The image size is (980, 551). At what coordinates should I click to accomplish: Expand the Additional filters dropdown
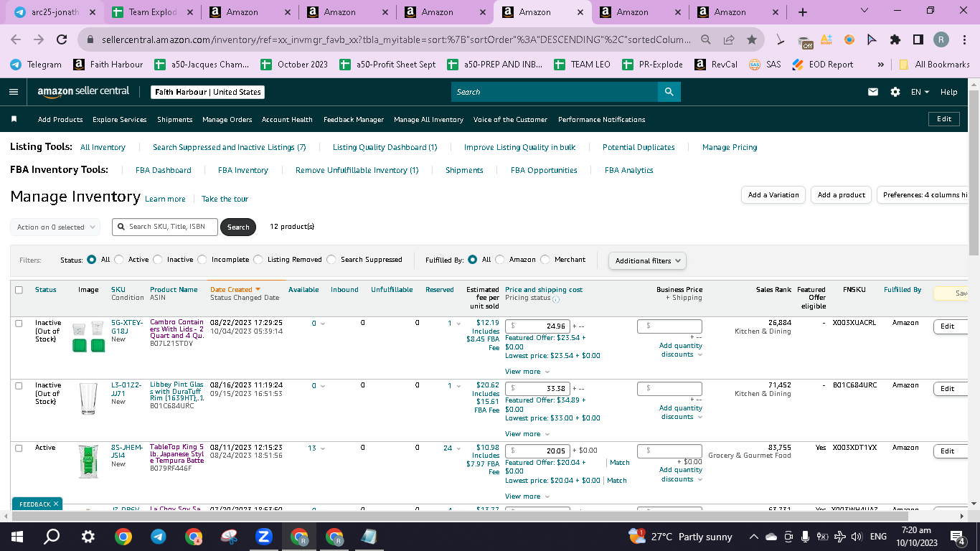pos(647,260)
